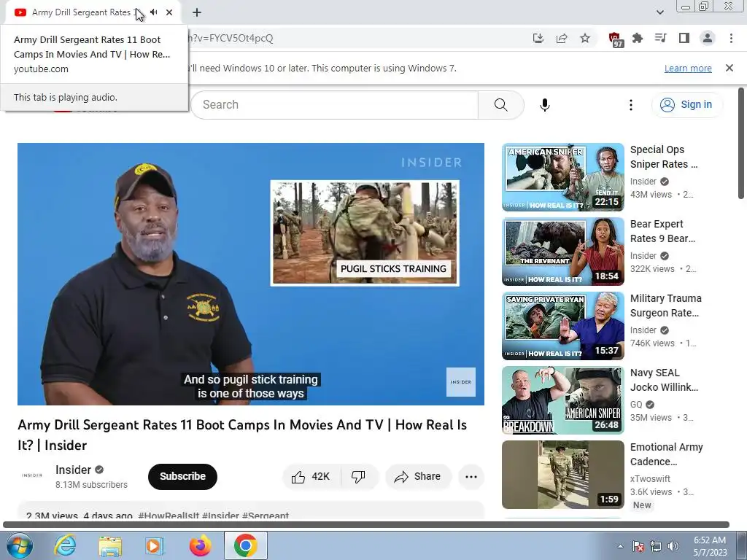Open YouTube settings three-dot menu
Screen dimensions: 747x560
(631, 105)
